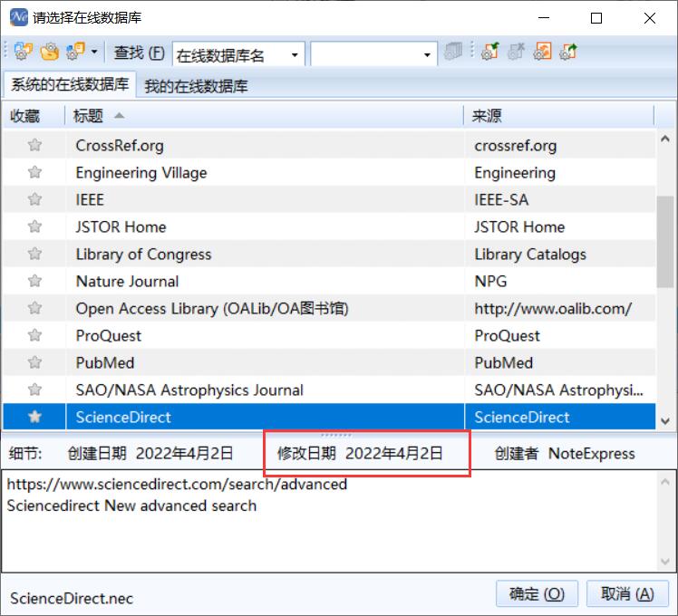Select the Open Access Library (OALib) title
This screenshot has width=678, height=616.
click(212, 309)
